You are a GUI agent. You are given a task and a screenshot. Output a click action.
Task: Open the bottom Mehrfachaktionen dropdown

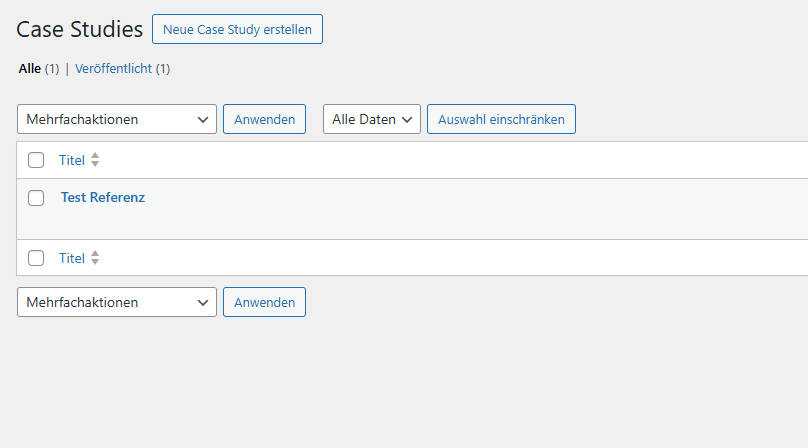(117, 302)
